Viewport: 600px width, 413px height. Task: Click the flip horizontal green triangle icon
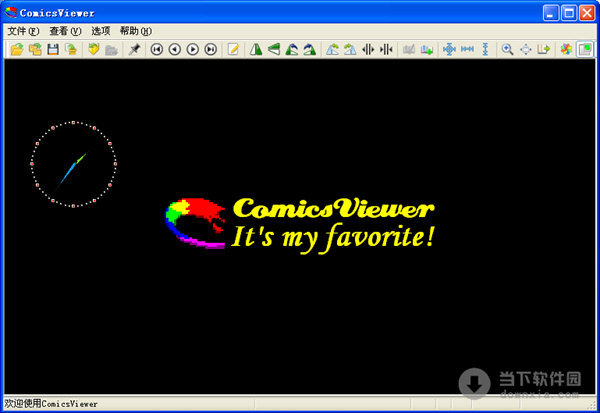[x=256, y=49]
